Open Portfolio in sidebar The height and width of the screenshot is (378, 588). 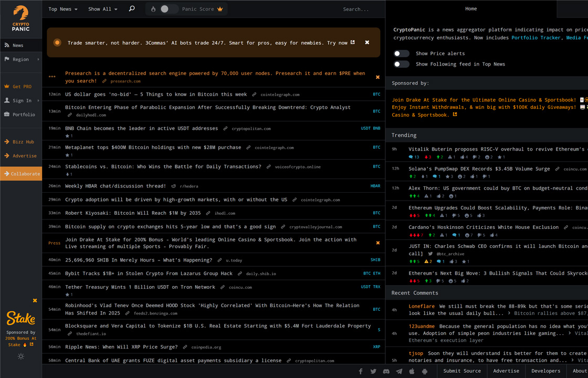[x=21, y=114]
